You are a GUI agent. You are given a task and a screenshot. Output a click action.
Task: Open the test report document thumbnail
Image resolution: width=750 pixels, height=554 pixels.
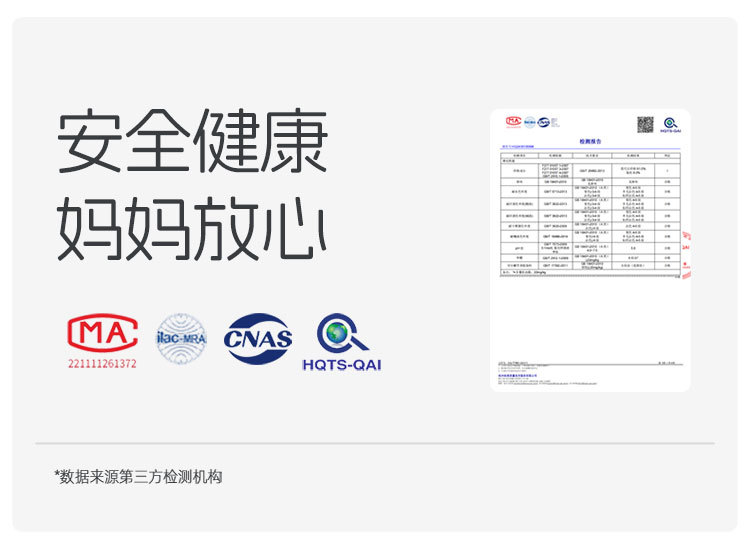tap(590, 250)
